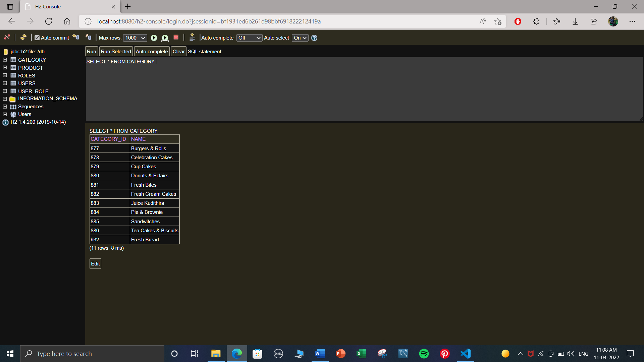Click the Commit icon
Screen dimensions: 644x362
(x=89, y=37)
